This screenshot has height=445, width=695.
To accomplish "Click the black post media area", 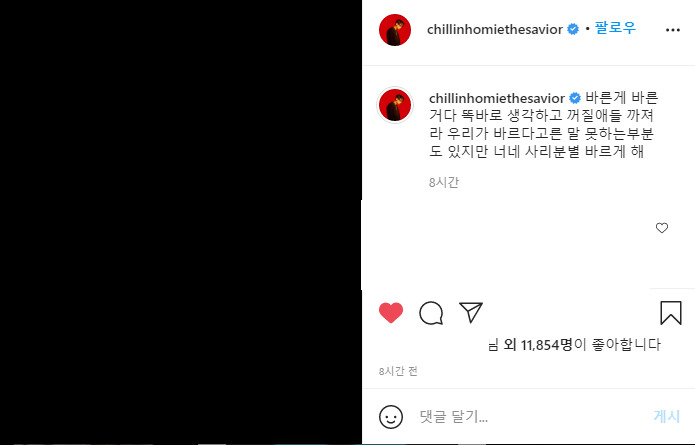I will coord(181,222).
